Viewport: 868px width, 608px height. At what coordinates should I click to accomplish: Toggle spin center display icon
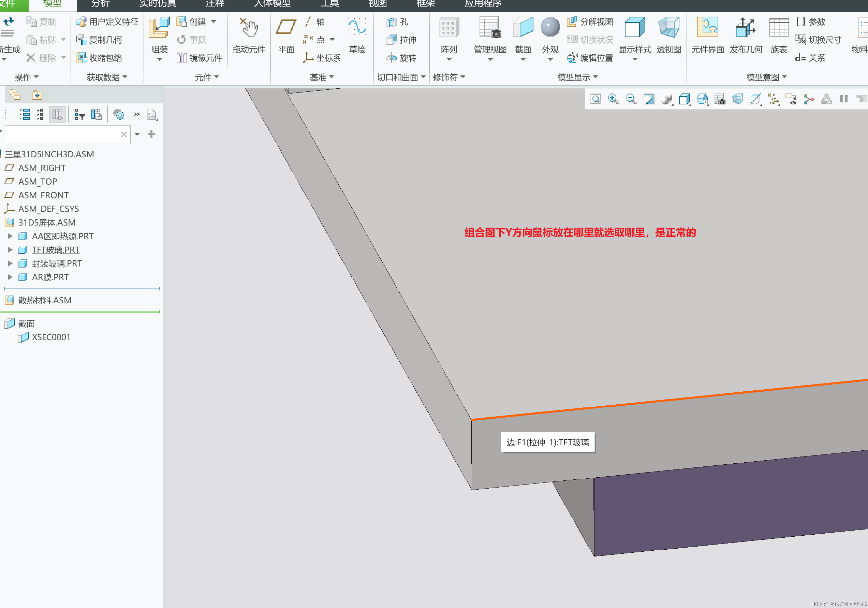(808, 99)
